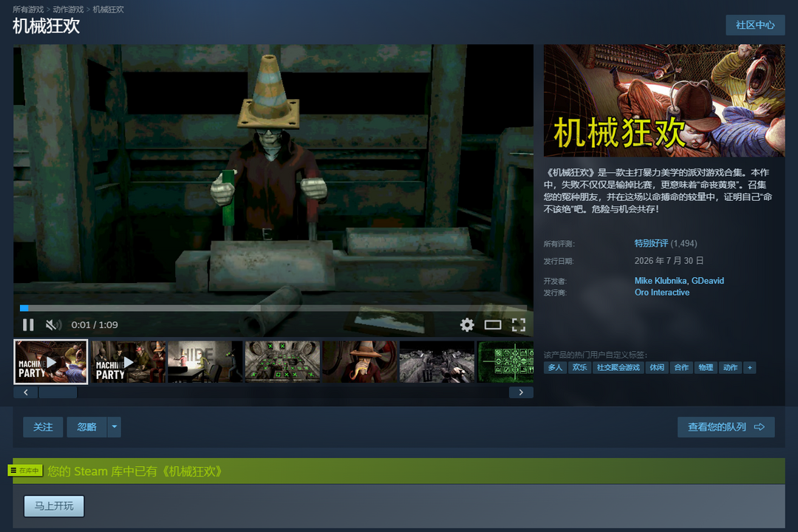Viewport: 798px width, 532px height.
Task: Unmute the video sound icon
Action: pyautogui.click(x=53, y=325)
